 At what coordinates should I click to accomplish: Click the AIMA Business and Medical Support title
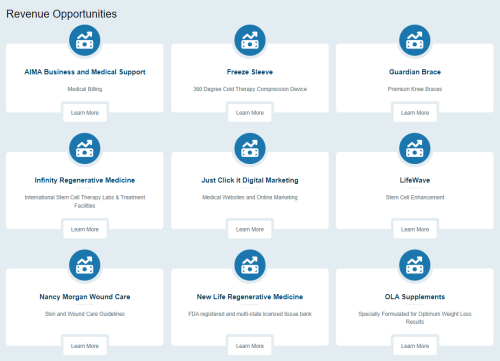(85, 72)
